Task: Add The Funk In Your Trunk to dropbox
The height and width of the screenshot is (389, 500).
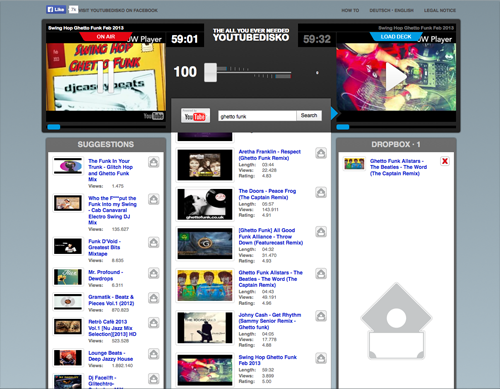Action: (x=154, y=162)
